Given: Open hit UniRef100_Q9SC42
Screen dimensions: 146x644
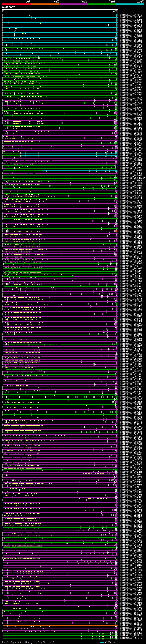Looking at the screenshot, I should tap(131, 25).
